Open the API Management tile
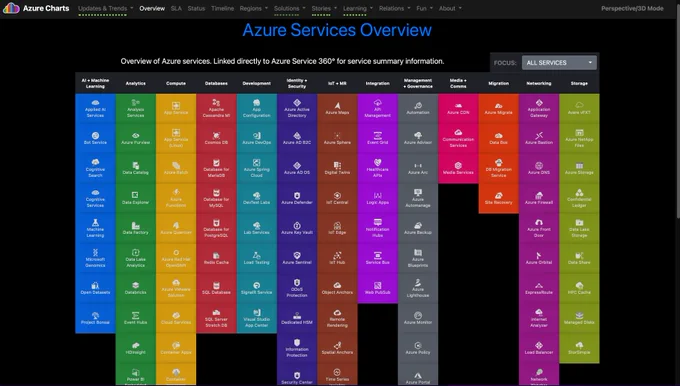Screen dimensions: 680x386 (378, 108)
